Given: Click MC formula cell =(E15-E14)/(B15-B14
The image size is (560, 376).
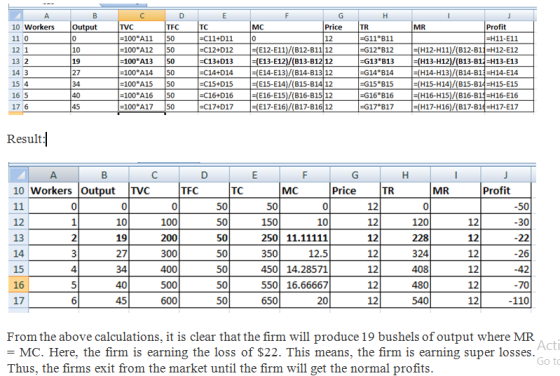Looking at the screenshot, I should click(287, 84).
